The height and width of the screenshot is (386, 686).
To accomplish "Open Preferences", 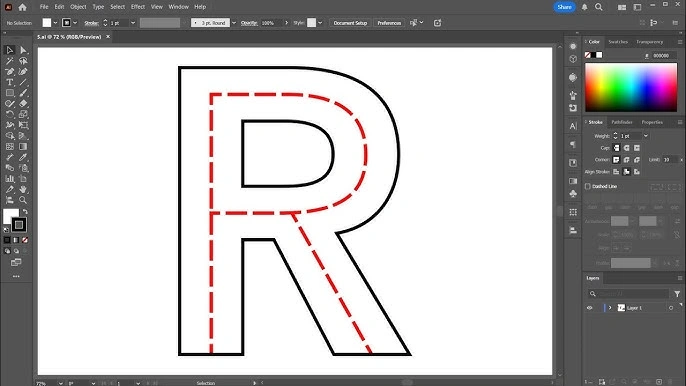I will tap(389, 23).
